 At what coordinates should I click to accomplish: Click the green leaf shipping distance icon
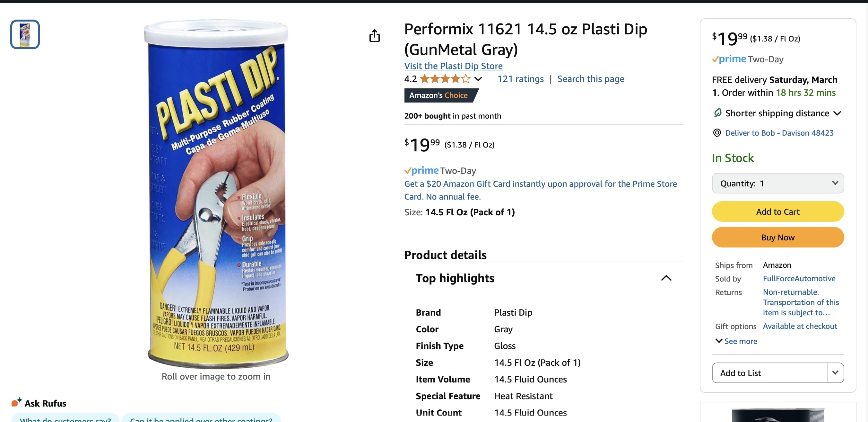[x=717, y=113]
